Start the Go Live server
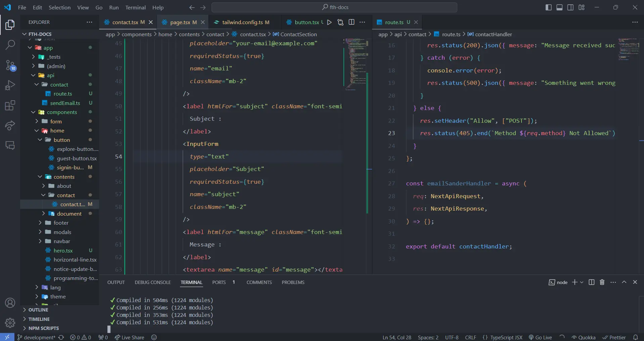Image resolution: width=644 pixels, height=341 pixels. point(541,337)
